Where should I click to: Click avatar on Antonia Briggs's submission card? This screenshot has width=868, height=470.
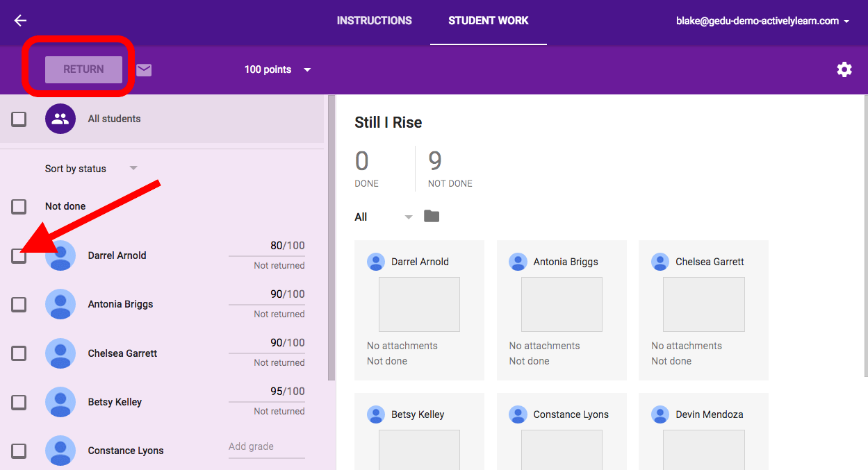pos(518,262)
